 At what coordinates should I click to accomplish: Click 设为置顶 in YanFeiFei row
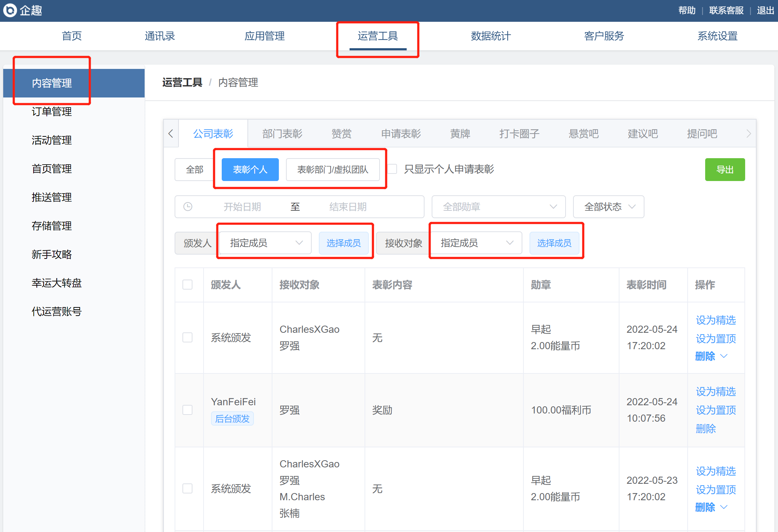click(716, 410)
